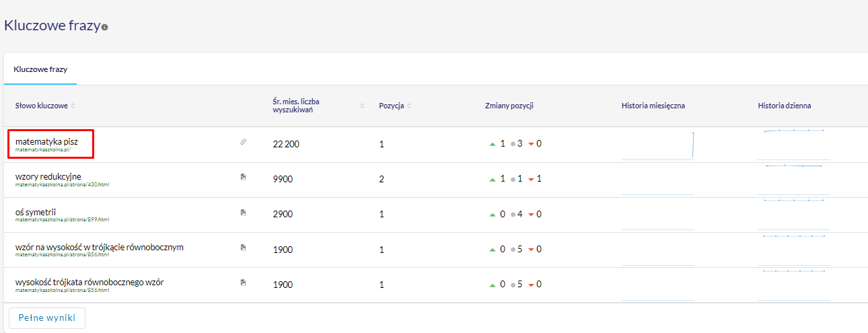Click the link icon in matematyka pisz row
This screenshot has width=868, height=333.
point(244,142)
